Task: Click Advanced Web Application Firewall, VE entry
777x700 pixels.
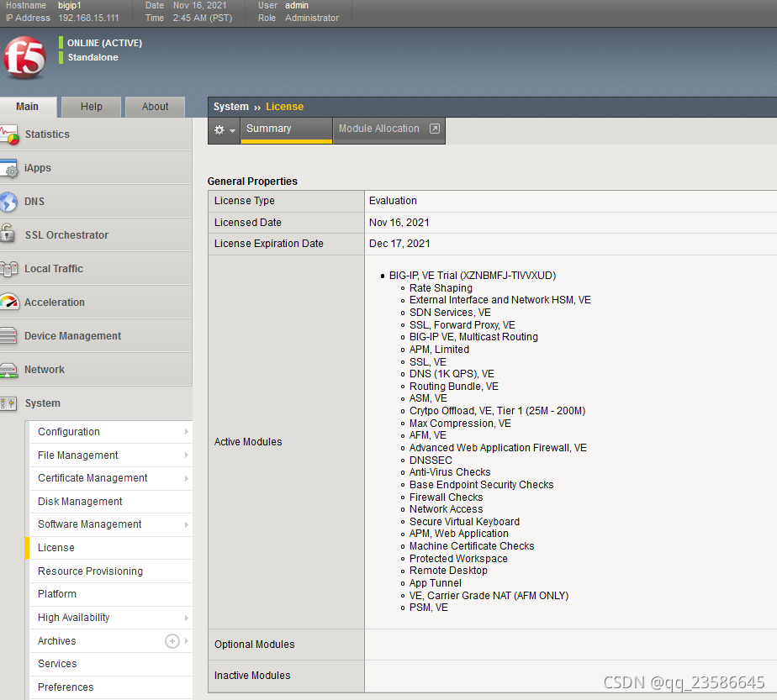Action: [498, 448]
